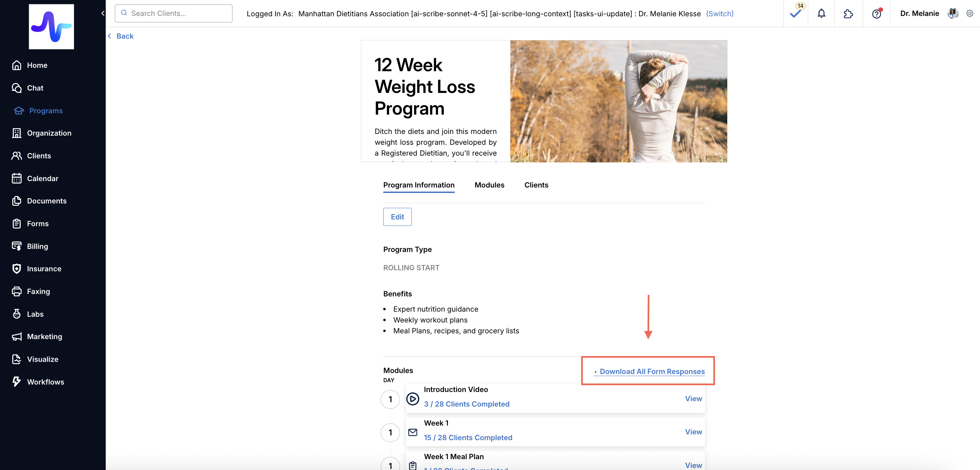This screenshot has width=980, height=470.
Task: Open 15 / 28 Clients Completed link
Action: tap(468, 437)
